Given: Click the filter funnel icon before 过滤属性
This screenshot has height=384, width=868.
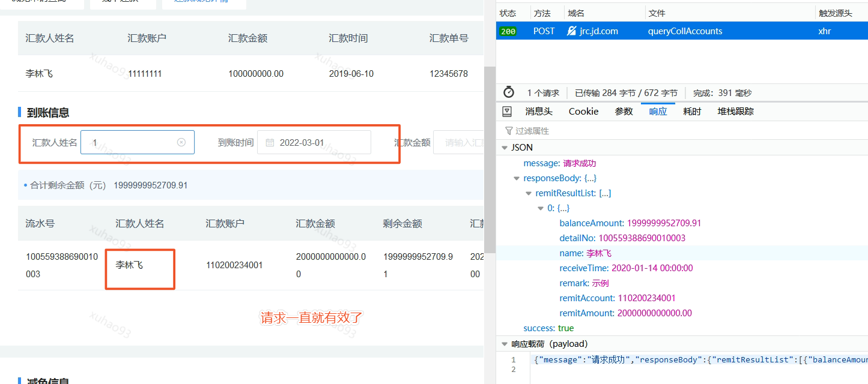Looking at the screenshot, I should pos(508,130).
